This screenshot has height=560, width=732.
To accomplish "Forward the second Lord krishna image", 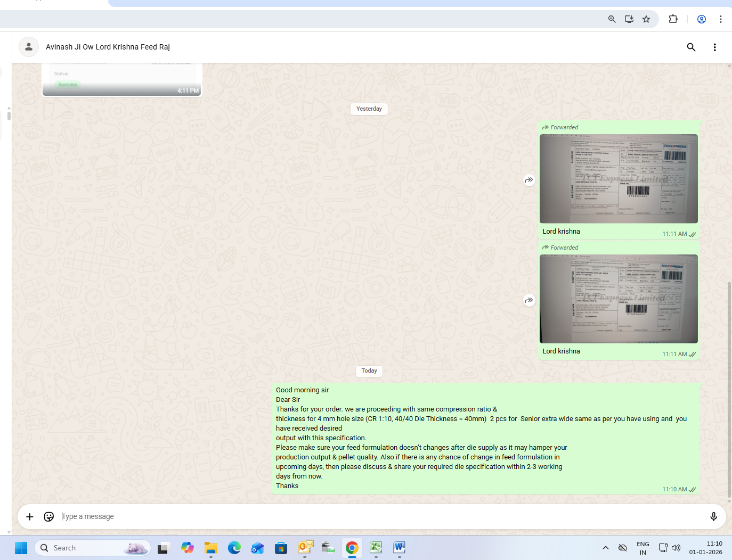I will pos(528,300).
